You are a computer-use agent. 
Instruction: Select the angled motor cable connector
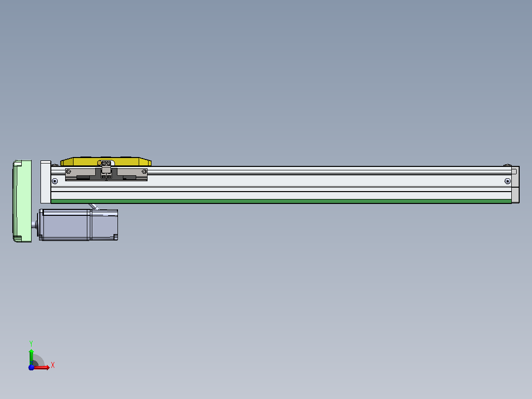click(x=94, y=206)
